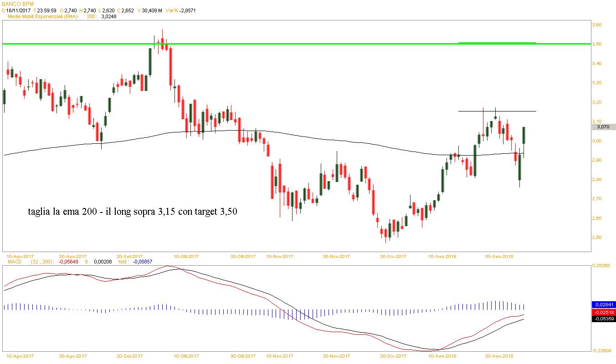Screen dimensions: 616x364
Task: Click the last green candle at right edge
Action: click(x=524, y=135)
